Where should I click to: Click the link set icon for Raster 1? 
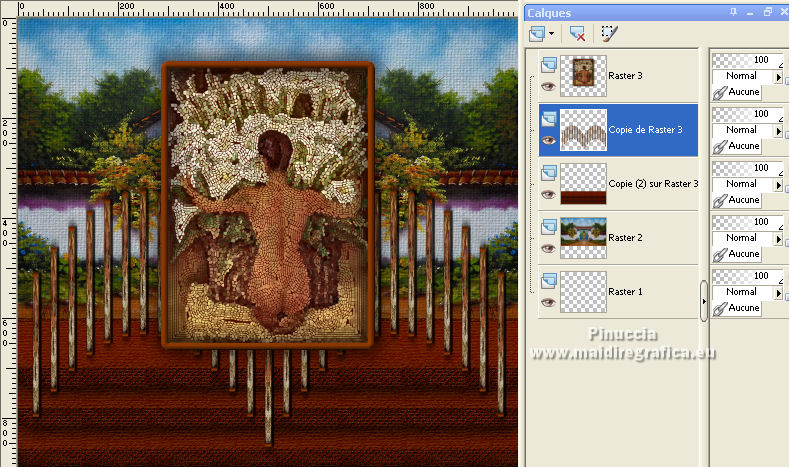tap(720, 308)
